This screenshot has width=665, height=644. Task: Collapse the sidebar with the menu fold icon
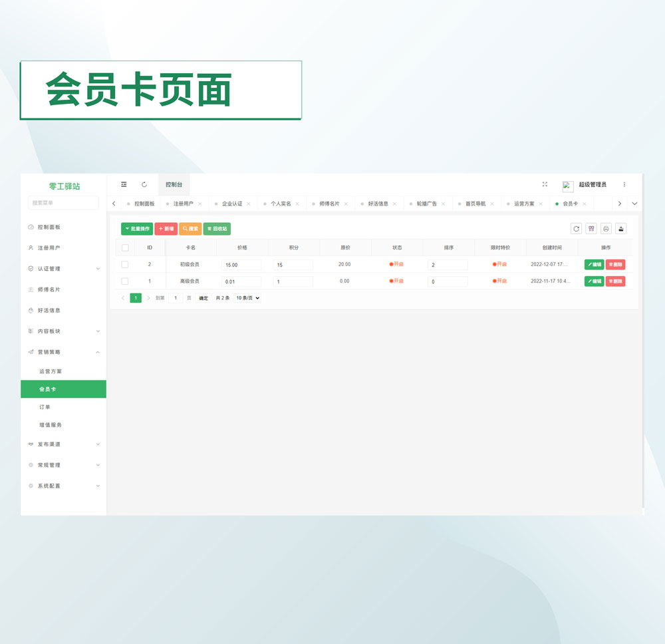[x=124, y=184]
